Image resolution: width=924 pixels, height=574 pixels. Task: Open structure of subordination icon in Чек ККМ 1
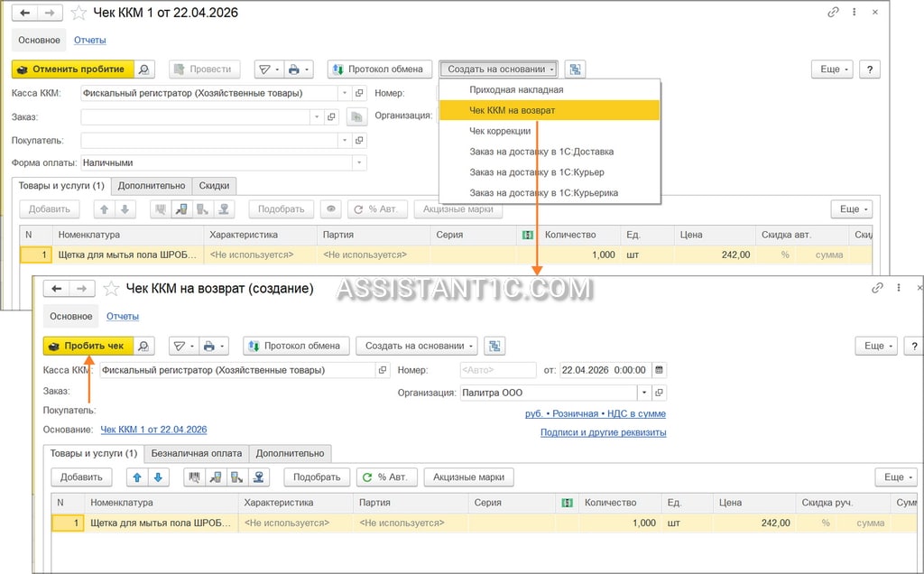(575, 69)
